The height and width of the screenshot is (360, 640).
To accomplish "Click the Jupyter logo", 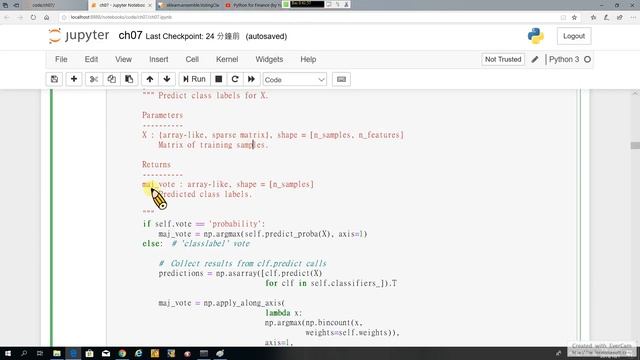I will point(79,36).
